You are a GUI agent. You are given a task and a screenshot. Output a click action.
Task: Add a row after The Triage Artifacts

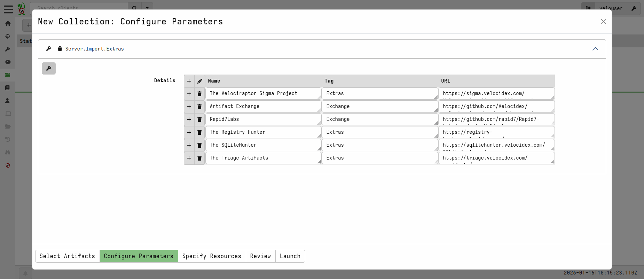click(x=189, y=158)
